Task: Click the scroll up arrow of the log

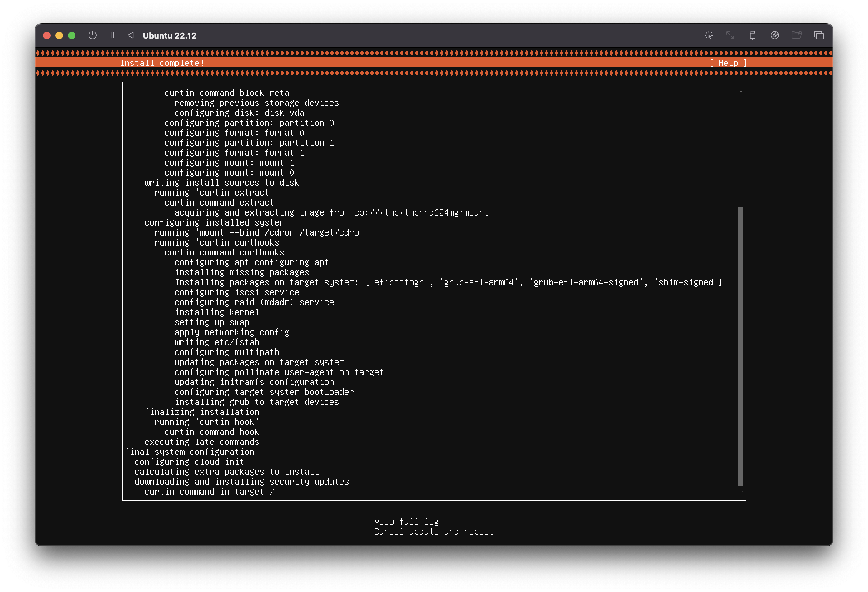Action: point(741,92)
